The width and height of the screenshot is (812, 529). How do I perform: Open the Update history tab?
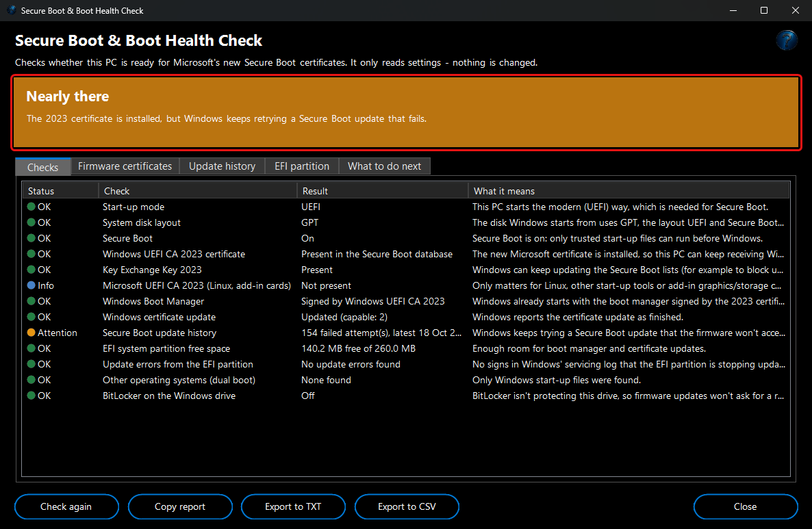point(222,166)
